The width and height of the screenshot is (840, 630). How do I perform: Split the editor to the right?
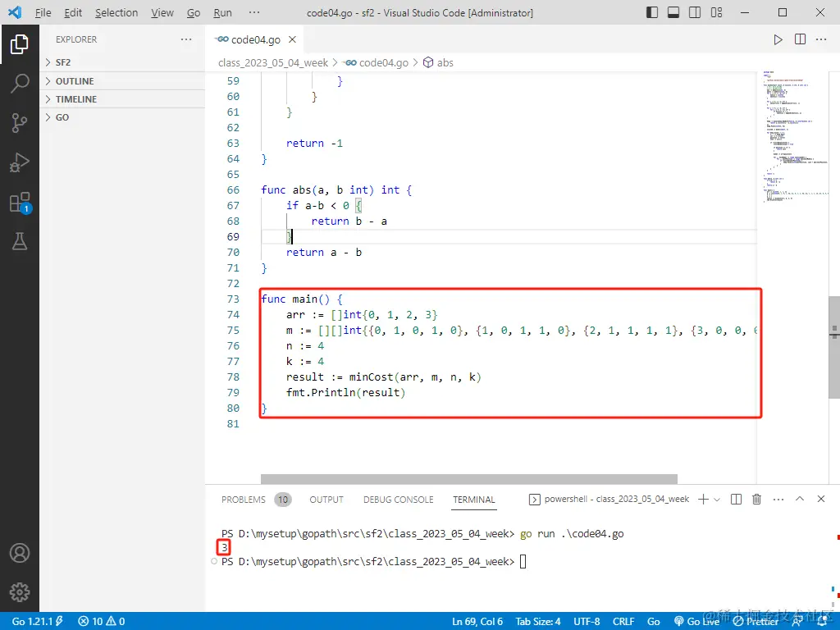click(x=800, y=39)
